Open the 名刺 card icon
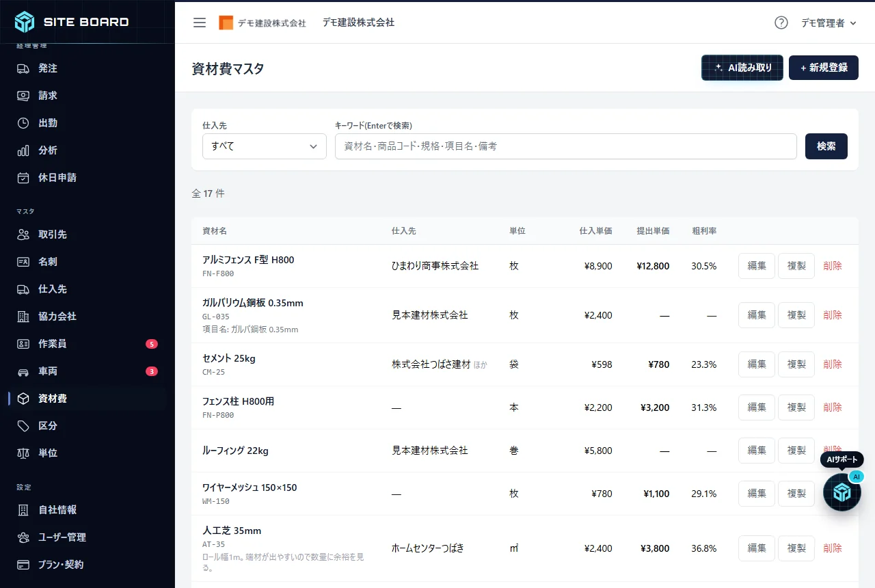 (x=23, y=262)
